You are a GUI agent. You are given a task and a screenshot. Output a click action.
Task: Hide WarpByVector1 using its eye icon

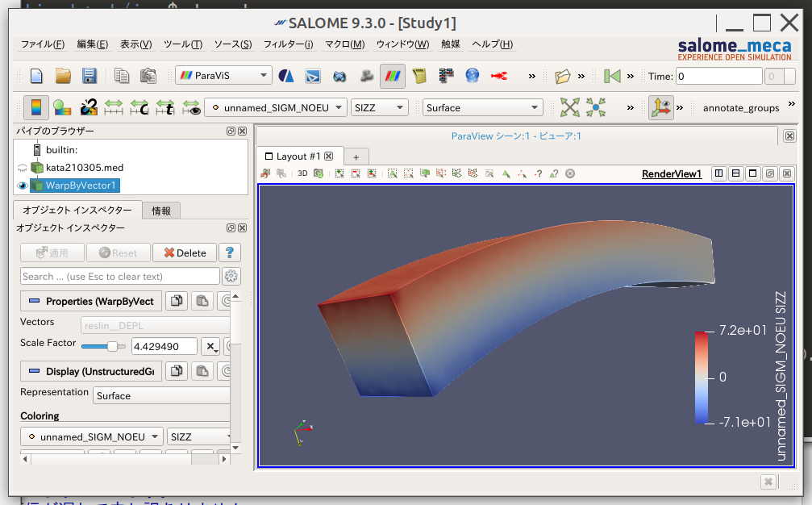22,186
